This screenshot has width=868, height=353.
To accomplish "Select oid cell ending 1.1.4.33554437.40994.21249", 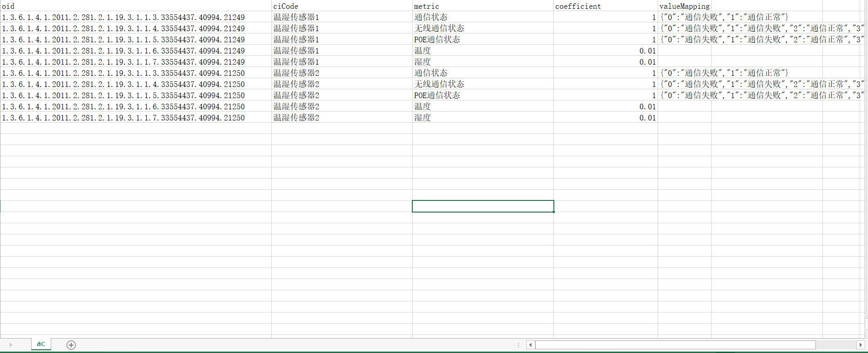I will point(136,28).
